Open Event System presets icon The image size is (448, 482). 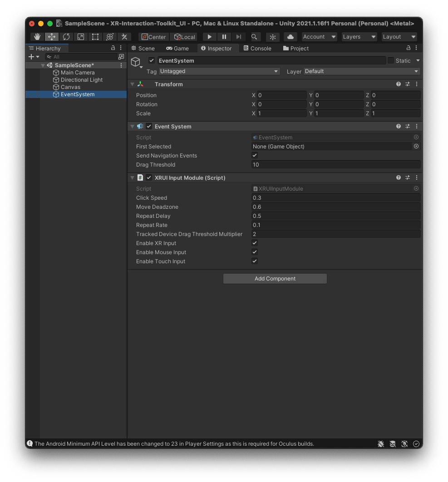tap(408, 126)
